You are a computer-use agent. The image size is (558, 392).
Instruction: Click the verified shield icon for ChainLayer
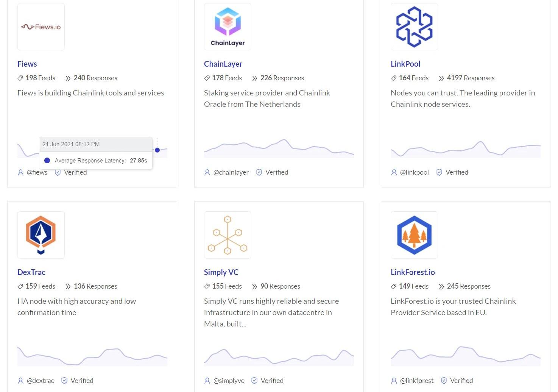pos(259,173)
